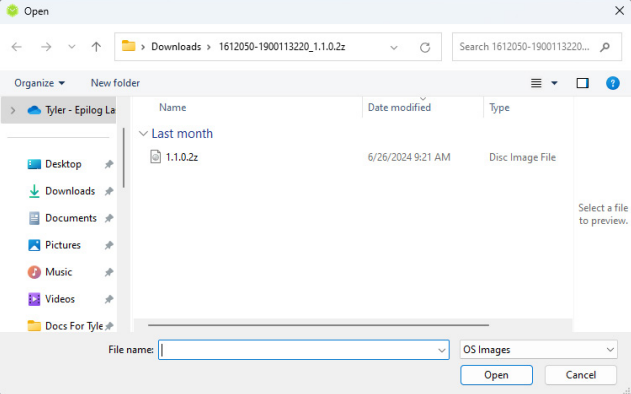This screenshot has height=394, width=631.
Task: Select Tyler - Epilog La OneDrive entry
Action: point(71,110)
